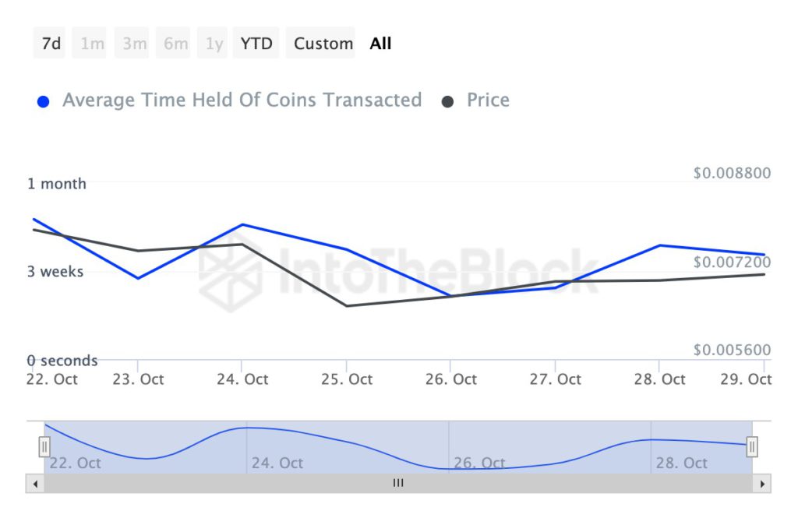Open the Custom date range option
Image resolution: width=798 pixels, height=532 pixels.
point(323,44)
